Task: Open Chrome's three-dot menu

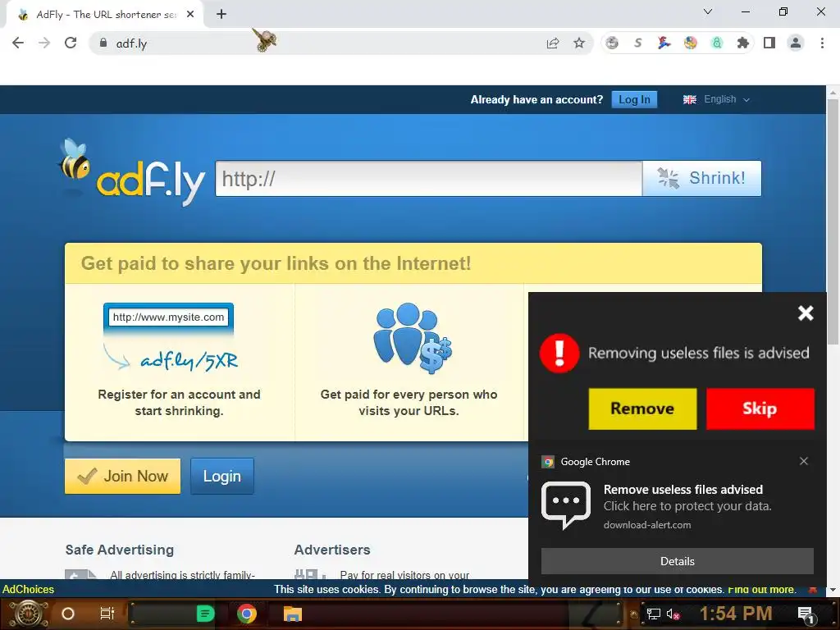Action: (x=822, y=43)
